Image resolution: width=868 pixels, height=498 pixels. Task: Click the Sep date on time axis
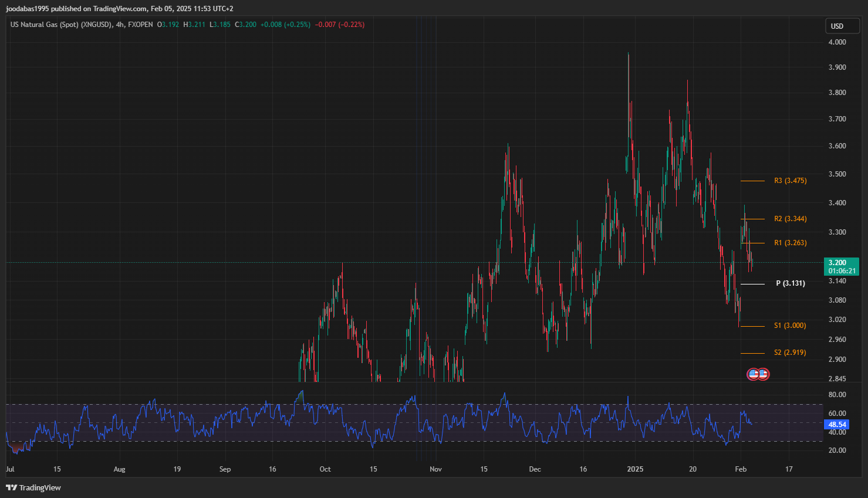[x=225, y=469]
